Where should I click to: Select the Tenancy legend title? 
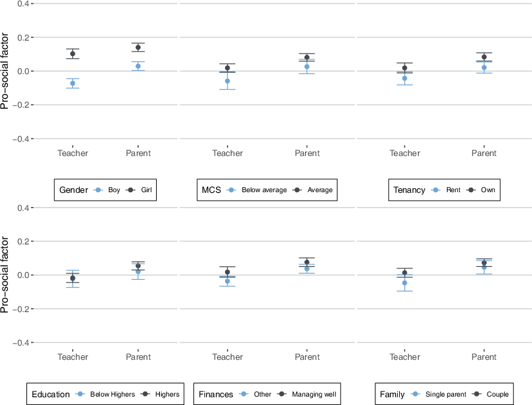[x=410, y=190]
